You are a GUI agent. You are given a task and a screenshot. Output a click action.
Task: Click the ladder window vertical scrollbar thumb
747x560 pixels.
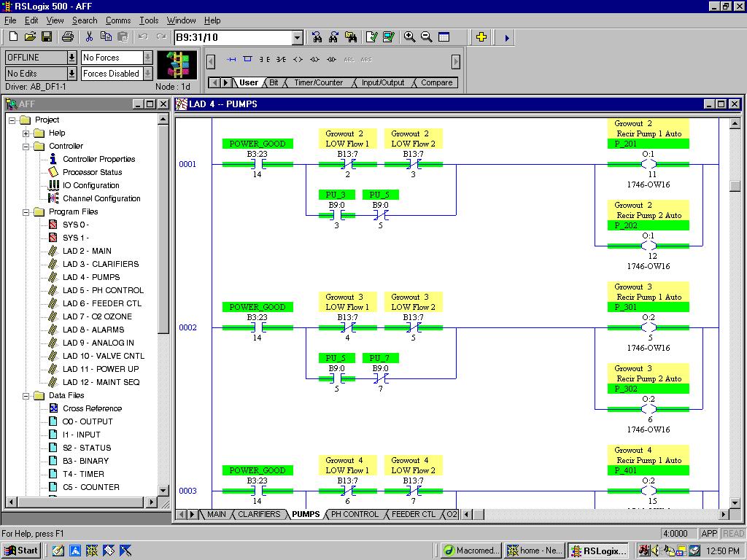[x=735, y=186]
